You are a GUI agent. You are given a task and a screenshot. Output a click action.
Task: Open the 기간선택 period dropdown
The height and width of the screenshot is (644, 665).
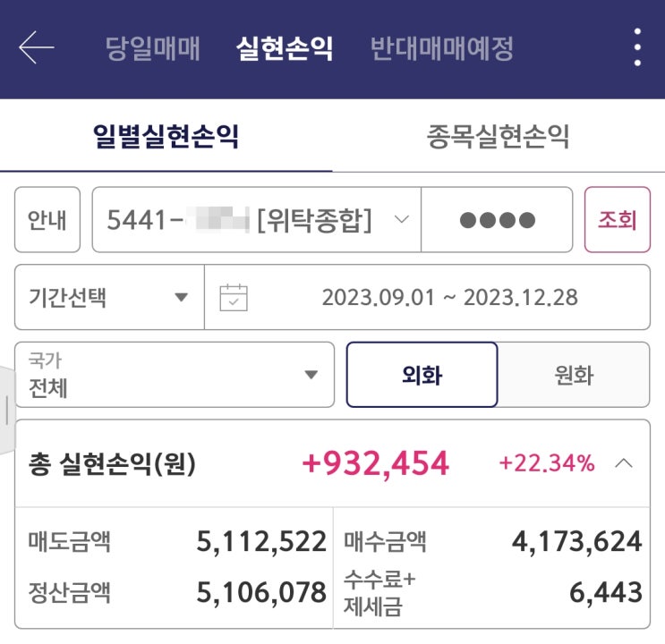click(x=109, y=297)
